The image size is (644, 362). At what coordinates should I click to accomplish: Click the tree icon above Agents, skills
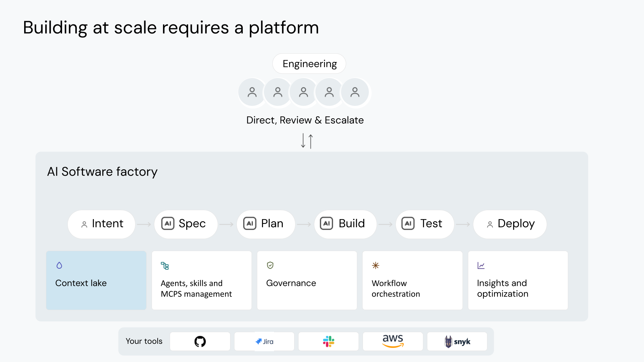(x=165, y=266)
